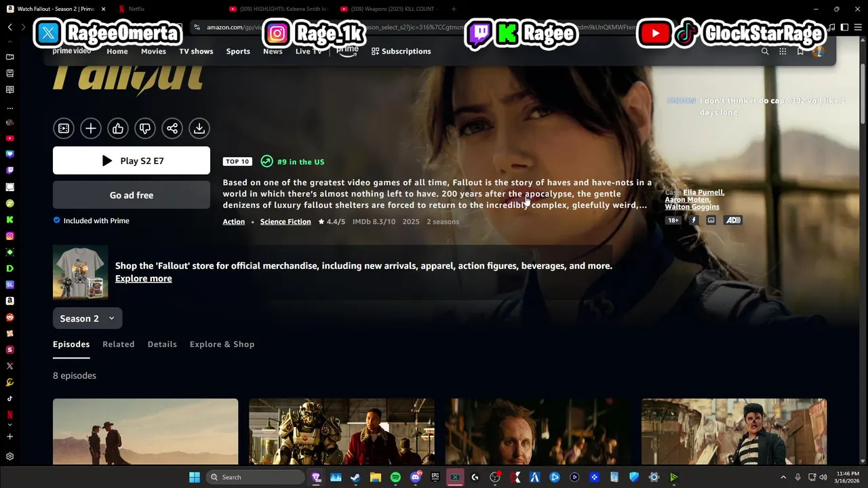Open cast link Ella Purnell
Image resolution: width=868 pixels, height=488 pixels.
pyautogui.click(x=704, y=192)
